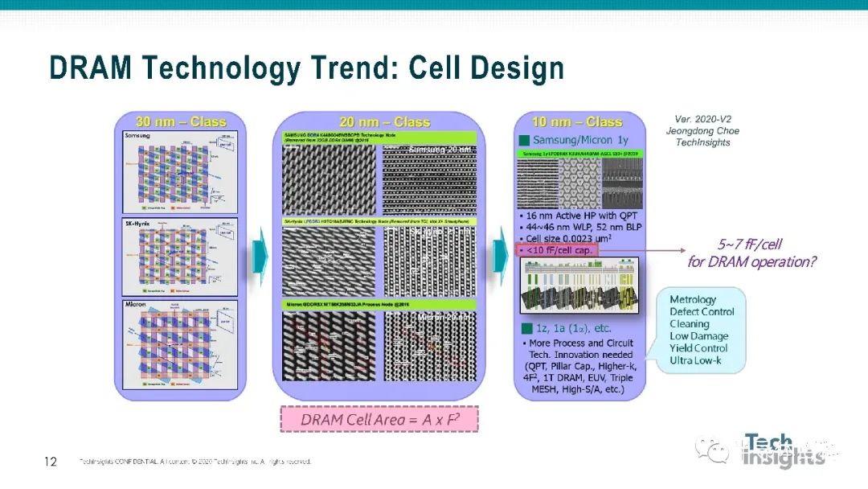The image size is (868, 489).
Task: Click the 'Jeongdong Choe' author name
Action: 702,131
